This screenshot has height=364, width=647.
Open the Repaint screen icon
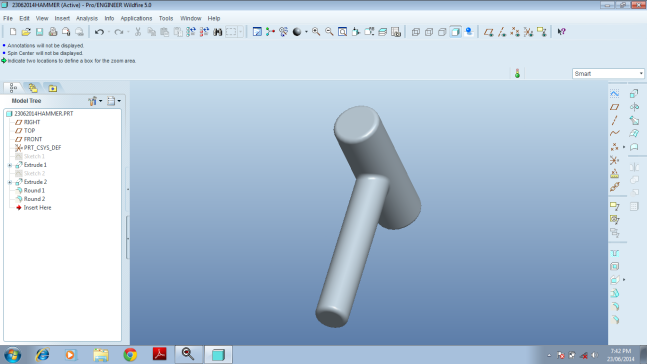[257, 32]
